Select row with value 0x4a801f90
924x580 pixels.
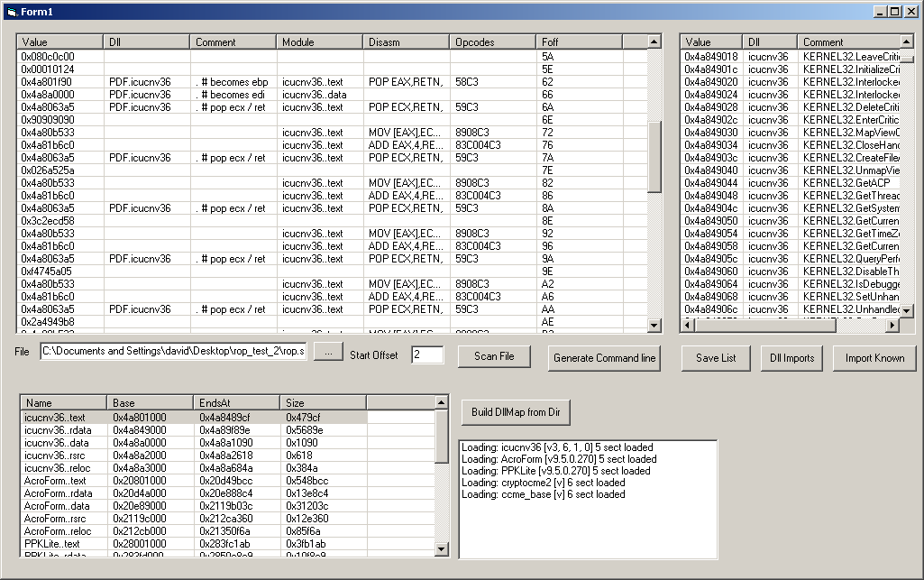[332, 82]
